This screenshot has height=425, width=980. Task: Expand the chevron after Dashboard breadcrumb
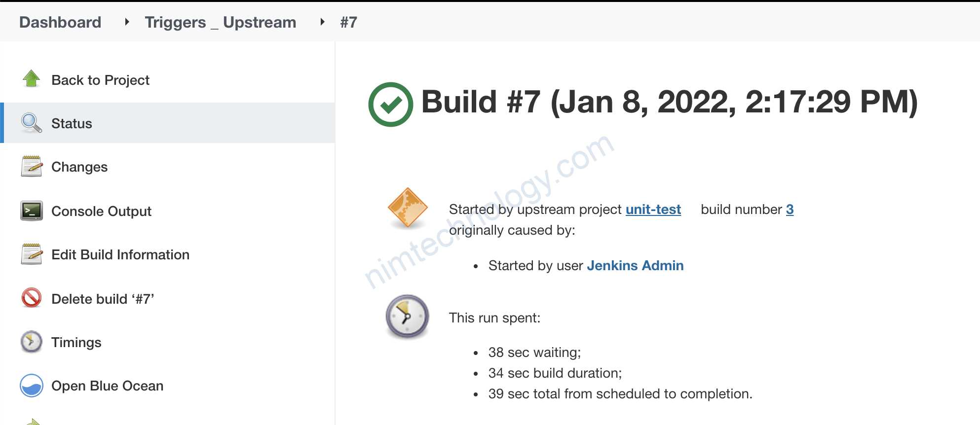click(x=127, y=22)
